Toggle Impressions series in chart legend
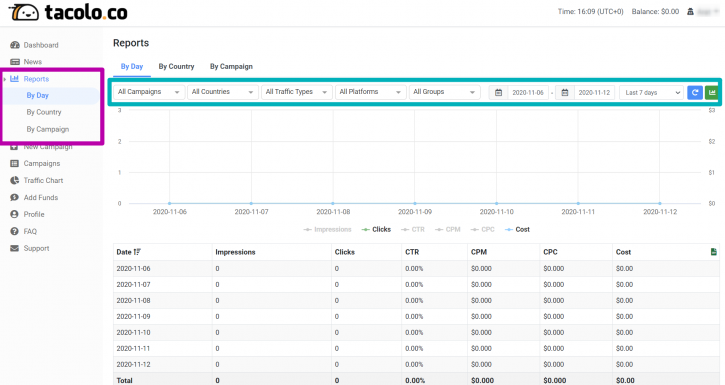Screen dimensions: 725x385 [327, 229]
